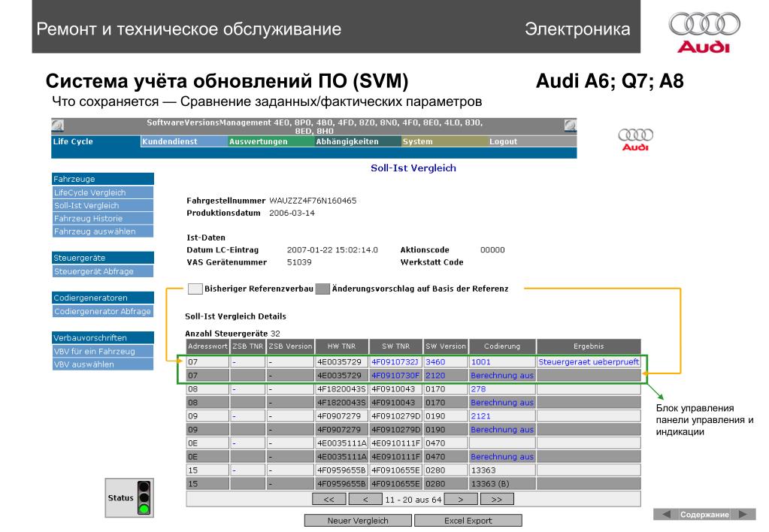This screenshot has height=532, width=769.
Task: Open the System tab
Action: click(x=444, y=141)
